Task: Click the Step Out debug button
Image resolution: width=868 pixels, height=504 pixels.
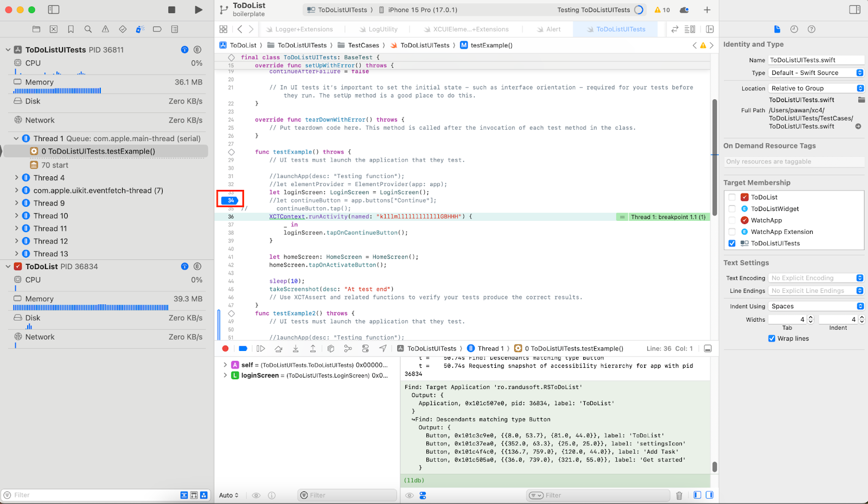Action: point(313,349)
